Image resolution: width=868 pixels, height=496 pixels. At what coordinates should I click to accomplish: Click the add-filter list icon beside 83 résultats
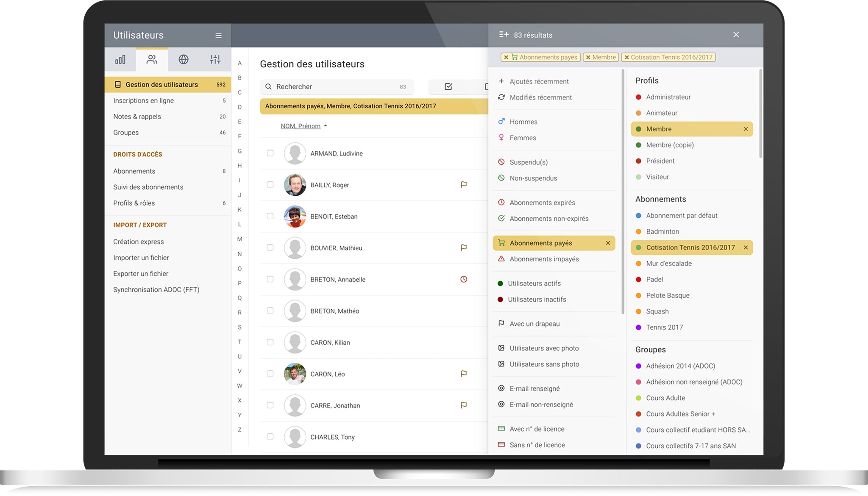pyautogui.click(x=504, y=35)
